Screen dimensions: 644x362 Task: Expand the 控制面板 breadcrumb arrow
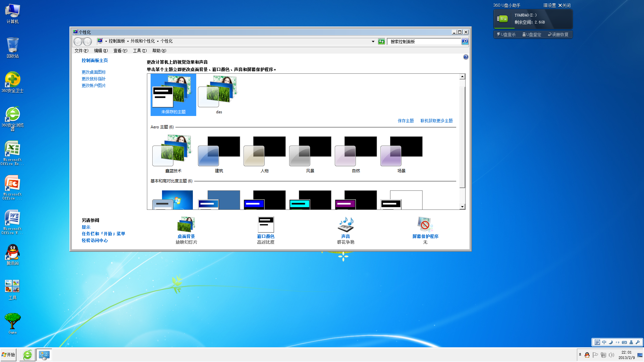pos(128,41)
